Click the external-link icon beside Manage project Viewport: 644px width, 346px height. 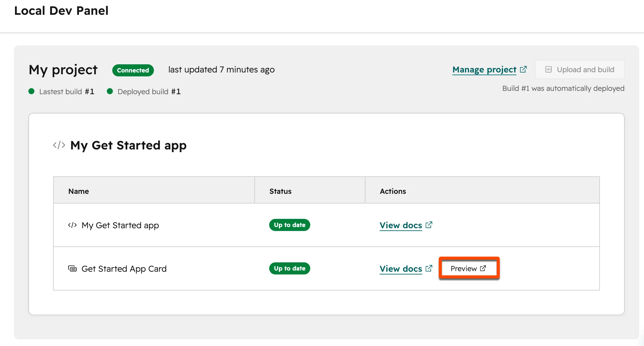pos(523,69)
